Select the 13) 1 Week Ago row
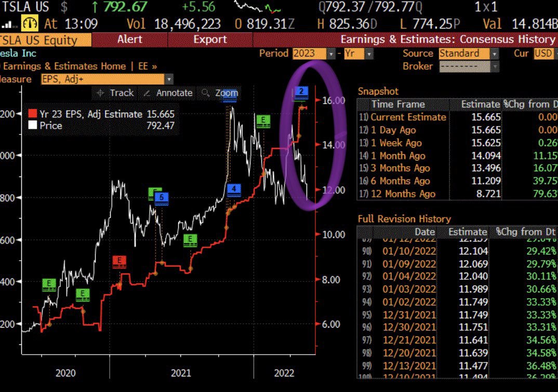This screenshot has width=558, height=392. coord(457,143)
